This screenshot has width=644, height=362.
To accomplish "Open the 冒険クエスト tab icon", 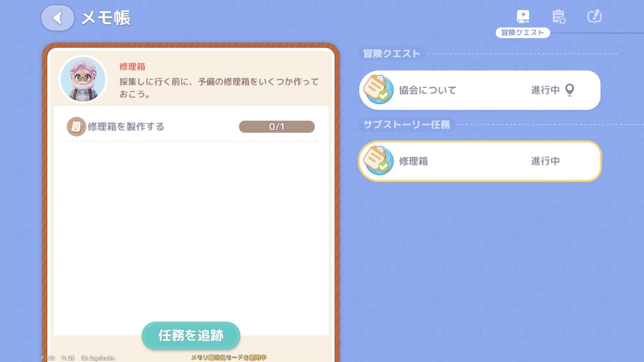I will tap(523, 17).
